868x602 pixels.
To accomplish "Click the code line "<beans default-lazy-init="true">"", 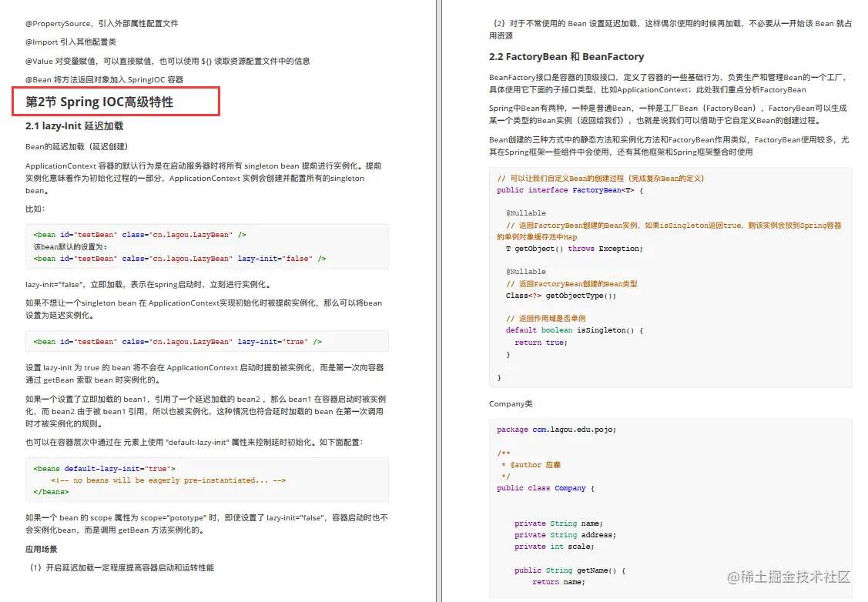I will click(x=105, y=469).
